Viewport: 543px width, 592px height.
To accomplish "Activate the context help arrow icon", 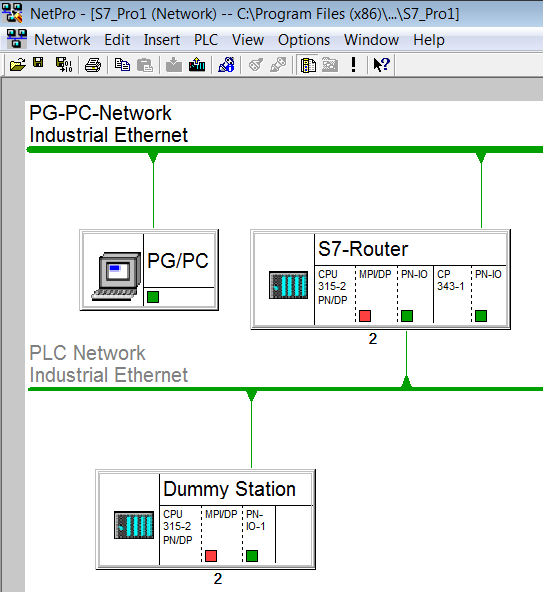I will click(x=381, y=65).
